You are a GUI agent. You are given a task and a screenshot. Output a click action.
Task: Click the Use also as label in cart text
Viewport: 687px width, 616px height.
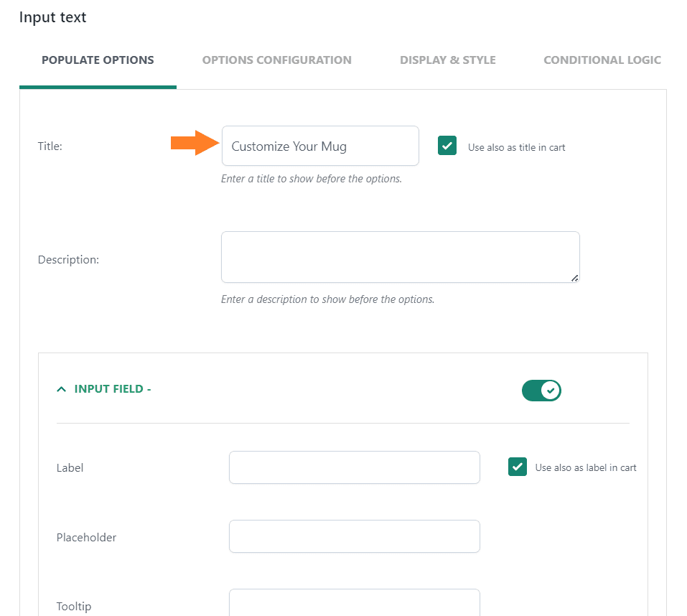click(x=586, y=468)
